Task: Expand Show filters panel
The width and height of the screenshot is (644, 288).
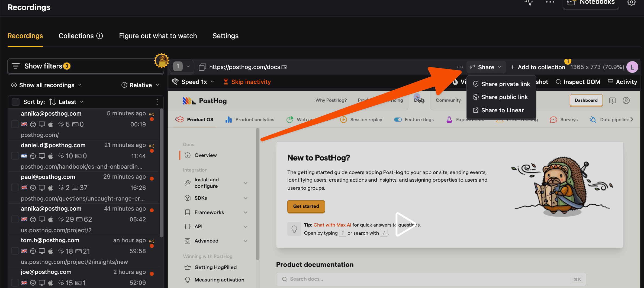Action: pyautogui.click(x=86, y=66)
